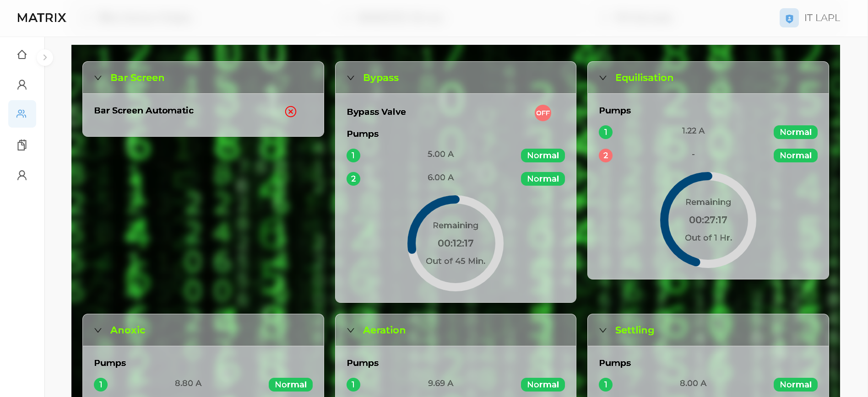This screenshot has width=868, height=397.
Task: Toggle the Bypass Valve OFF switch
Action: point(542,113)
